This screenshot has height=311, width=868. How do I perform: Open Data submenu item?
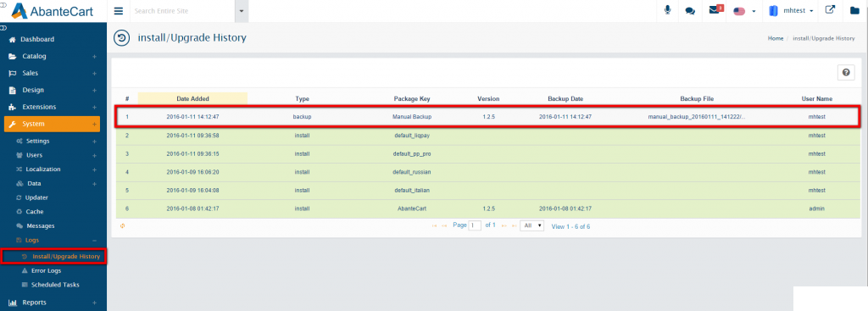(x=33, y=183)
